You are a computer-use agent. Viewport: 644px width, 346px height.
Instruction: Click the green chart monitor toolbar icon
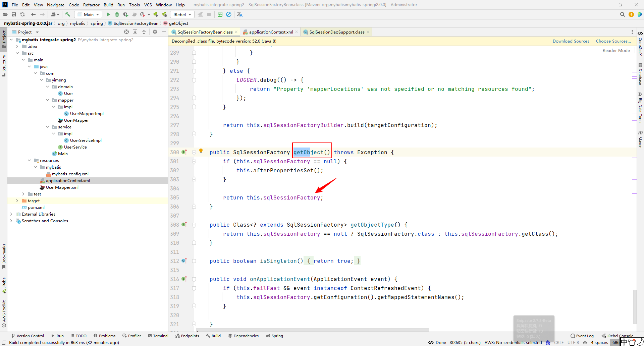click(x=220, y=14)
